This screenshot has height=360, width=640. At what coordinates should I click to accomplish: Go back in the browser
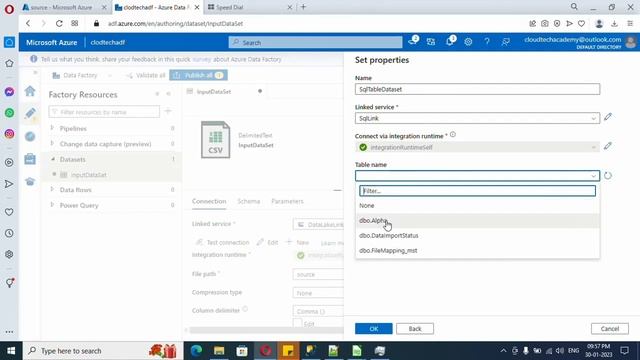click(x=28, y=24)
